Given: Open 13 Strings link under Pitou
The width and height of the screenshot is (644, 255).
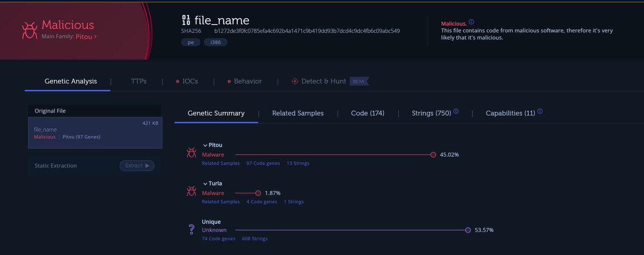Looking at the screenshot, I should pyautogui.click(x=298, y=163).
